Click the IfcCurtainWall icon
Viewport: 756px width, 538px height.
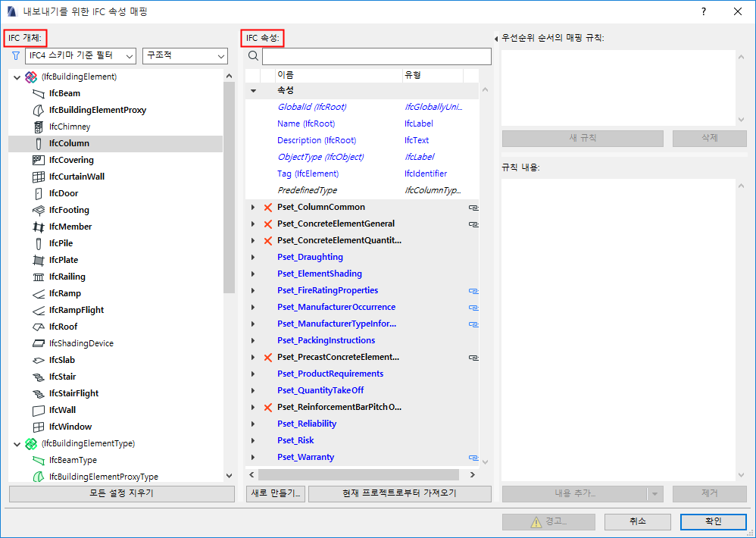(x=38, y=177)
